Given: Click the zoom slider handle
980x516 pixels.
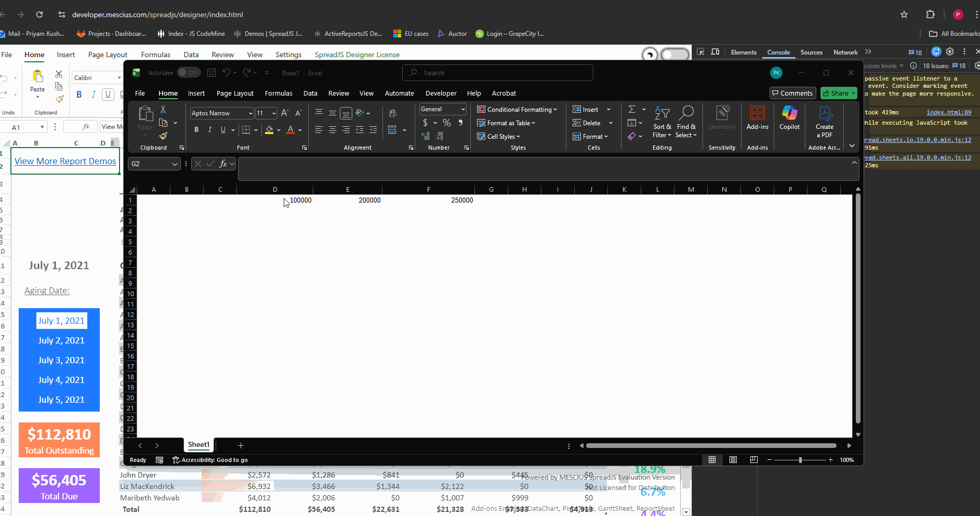Looking at the screenshot, I should pyautogui.click(x=800, y=460).
